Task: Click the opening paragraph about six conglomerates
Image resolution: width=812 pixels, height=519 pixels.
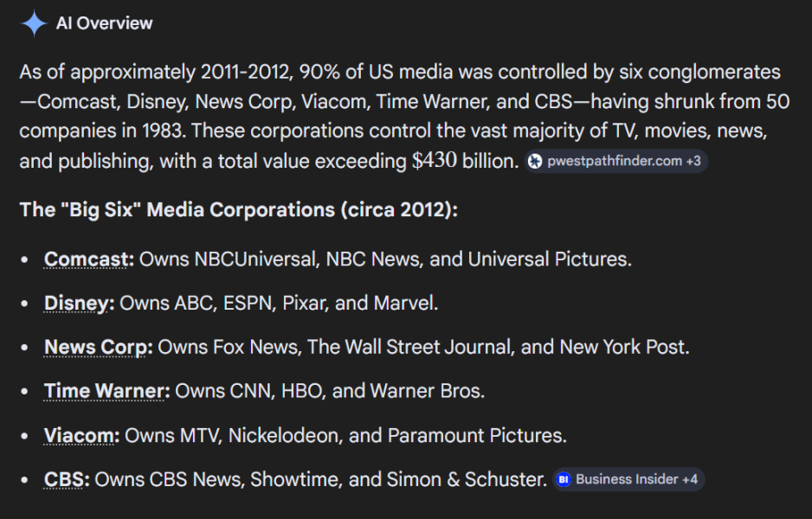Action: click(x=404, y=117)
